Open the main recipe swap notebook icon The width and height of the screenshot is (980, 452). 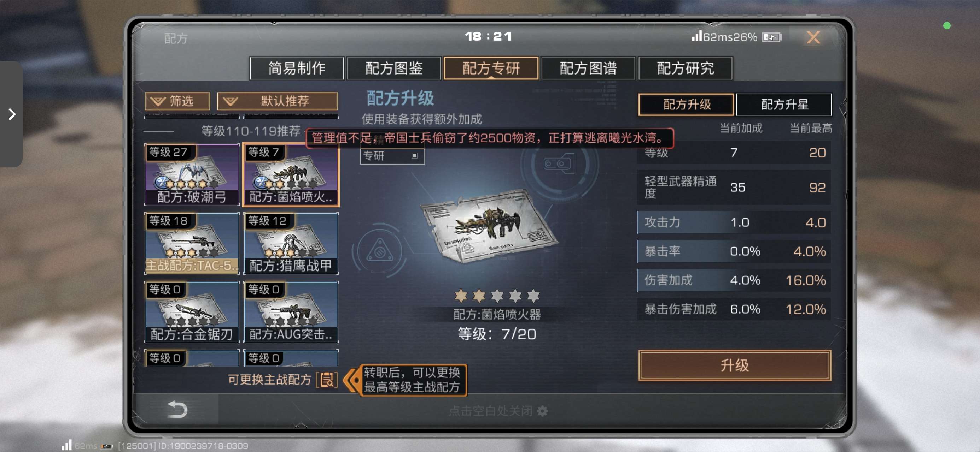(x=326, y=379)
